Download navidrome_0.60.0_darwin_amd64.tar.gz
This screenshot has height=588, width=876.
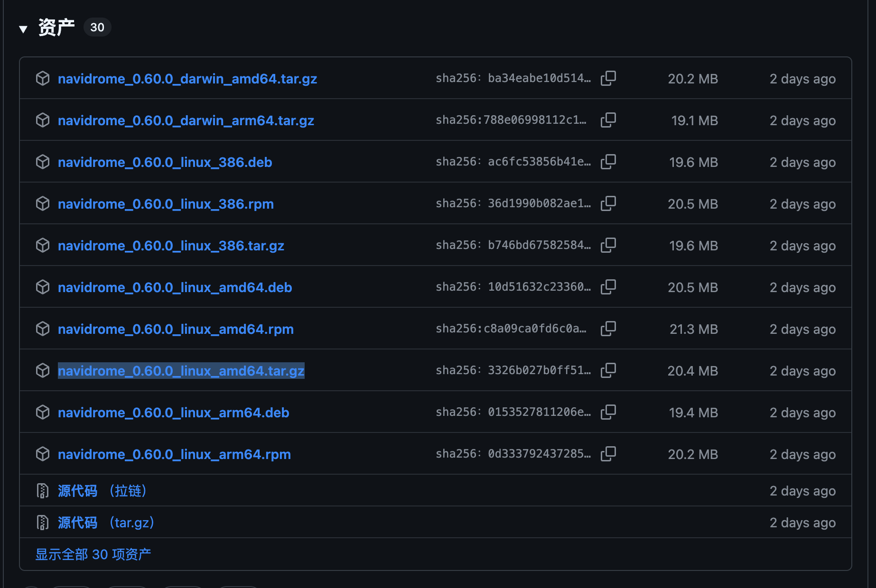point(187,79)
